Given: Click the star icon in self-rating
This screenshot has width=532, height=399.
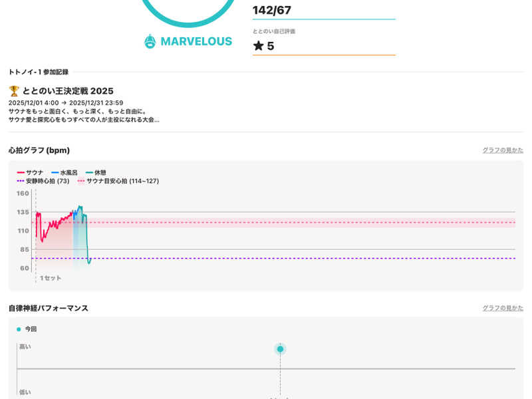Looking at the screenshot, I should tap(259, 46).
